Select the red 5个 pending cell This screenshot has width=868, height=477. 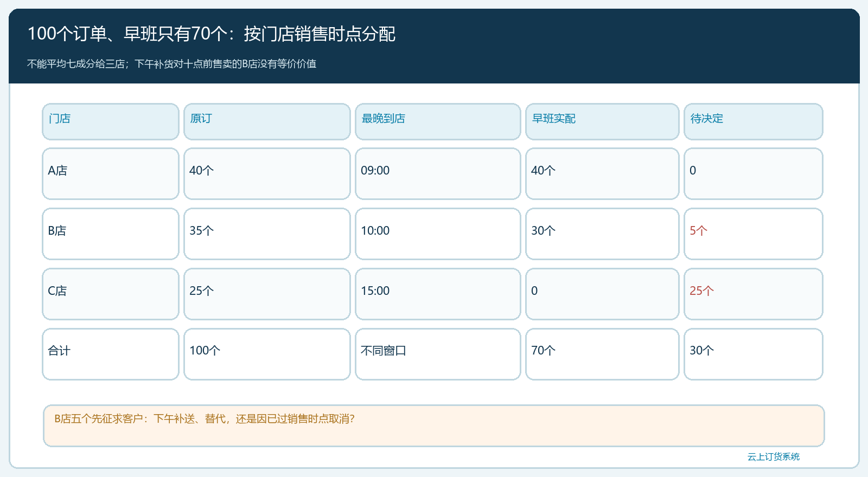(754, 234)
